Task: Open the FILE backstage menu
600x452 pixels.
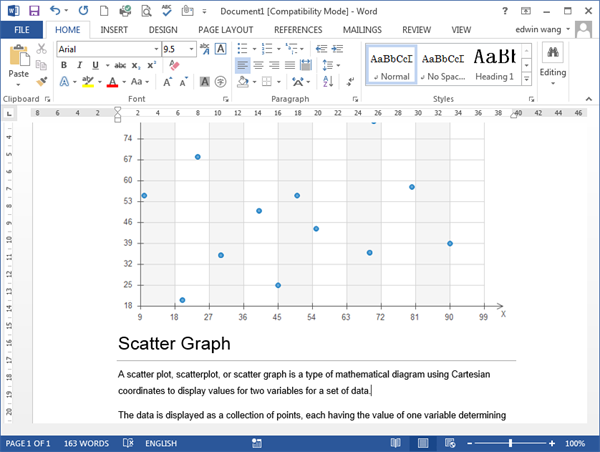Action: pyautogui.click(x=21, y=30)
